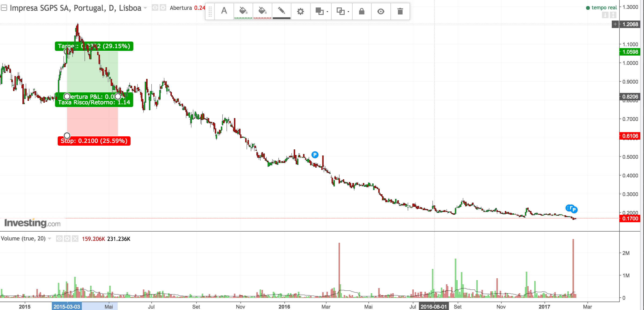The height and width of the screenshot is (310, 644).
Task: Click the Investing.com logo link
Action: point(32,223)
